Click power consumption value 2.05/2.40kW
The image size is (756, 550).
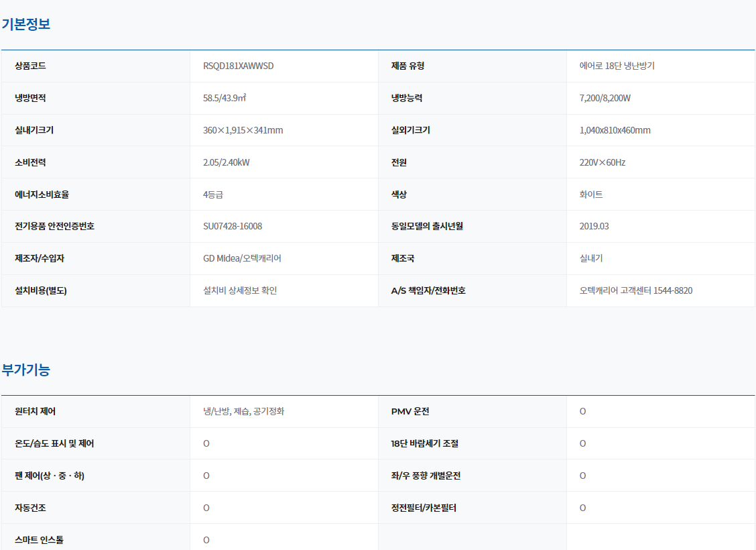pyautogui.click(x=226, y=162)
